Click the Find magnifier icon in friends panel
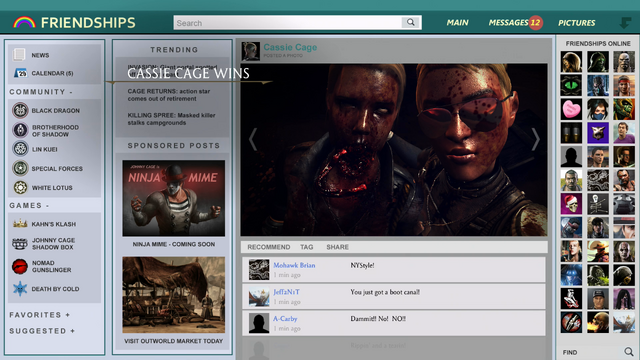640x360 pixels. [629, 351]
